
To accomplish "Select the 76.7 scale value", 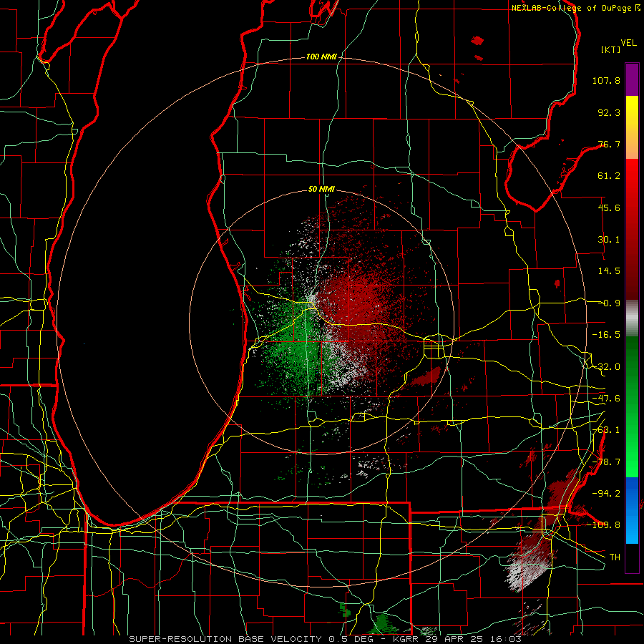I will pos(609,144).
